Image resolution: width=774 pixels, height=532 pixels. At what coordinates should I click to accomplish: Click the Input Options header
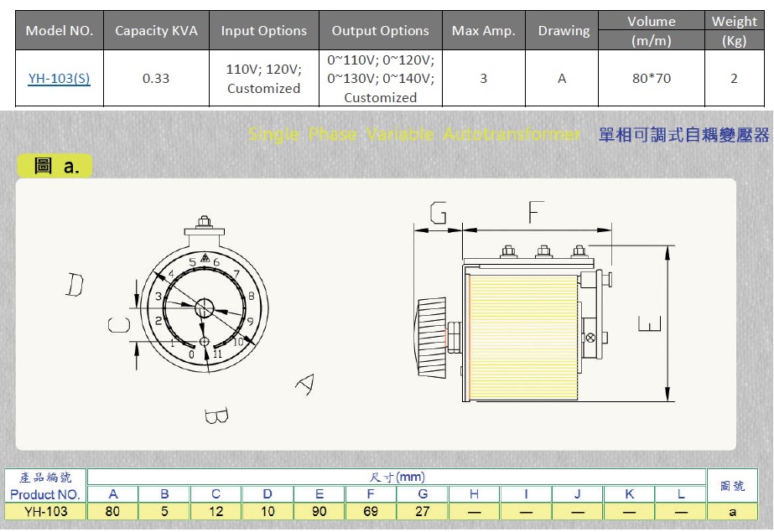[263, 30]
